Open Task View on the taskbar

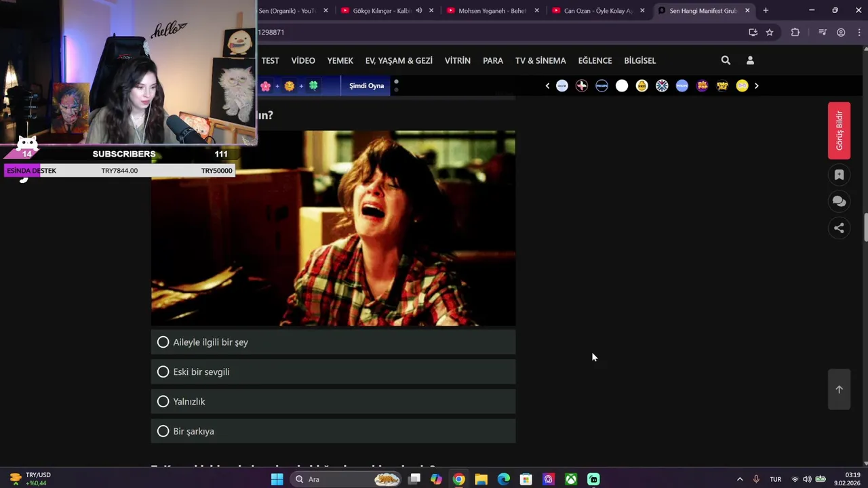(x=414, y=479)
